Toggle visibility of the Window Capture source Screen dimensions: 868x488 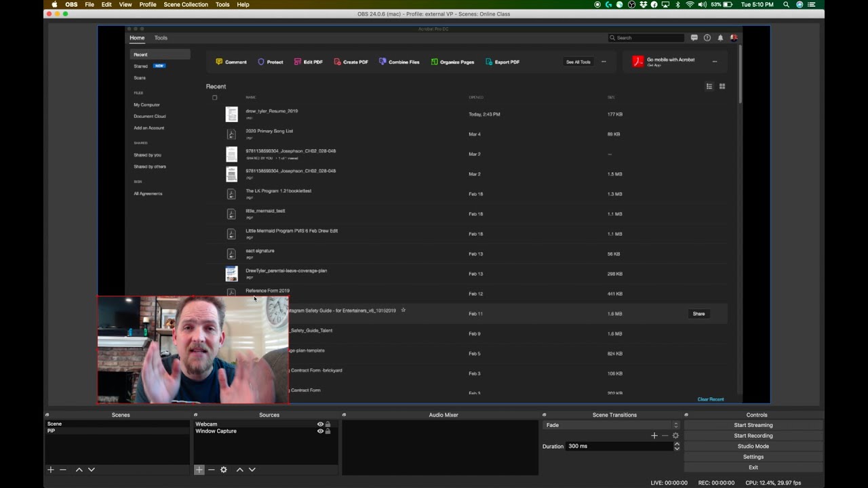tap(320, 431)
